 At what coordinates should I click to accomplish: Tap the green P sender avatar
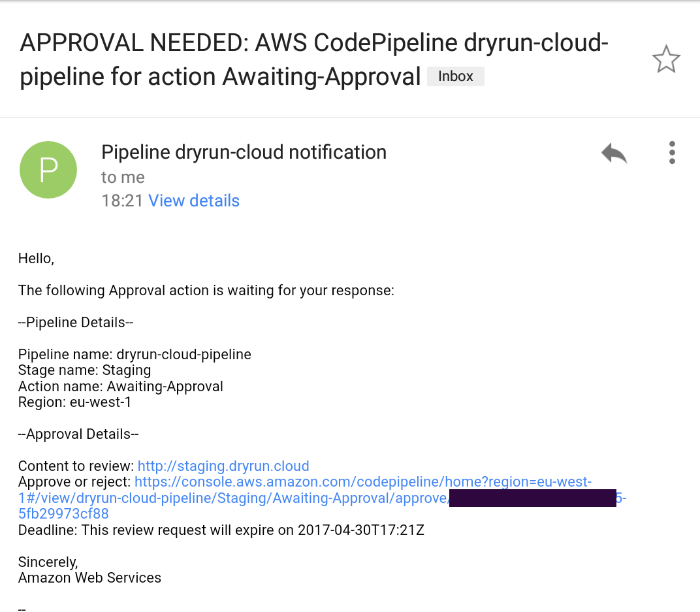tap(48, 170)
